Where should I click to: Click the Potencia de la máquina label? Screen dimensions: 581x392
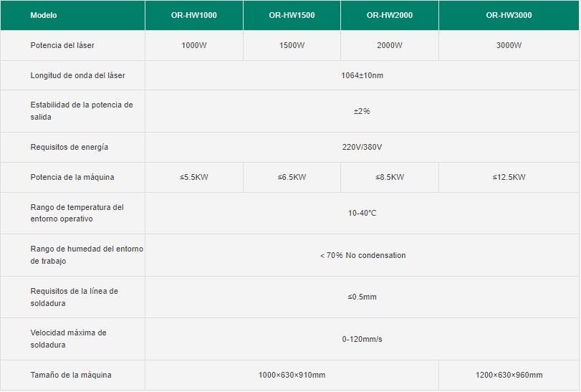point(72,177)
